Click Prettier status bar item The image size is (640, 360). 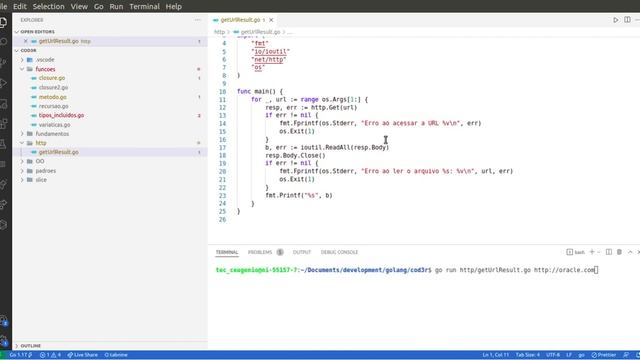coord(604,355)
